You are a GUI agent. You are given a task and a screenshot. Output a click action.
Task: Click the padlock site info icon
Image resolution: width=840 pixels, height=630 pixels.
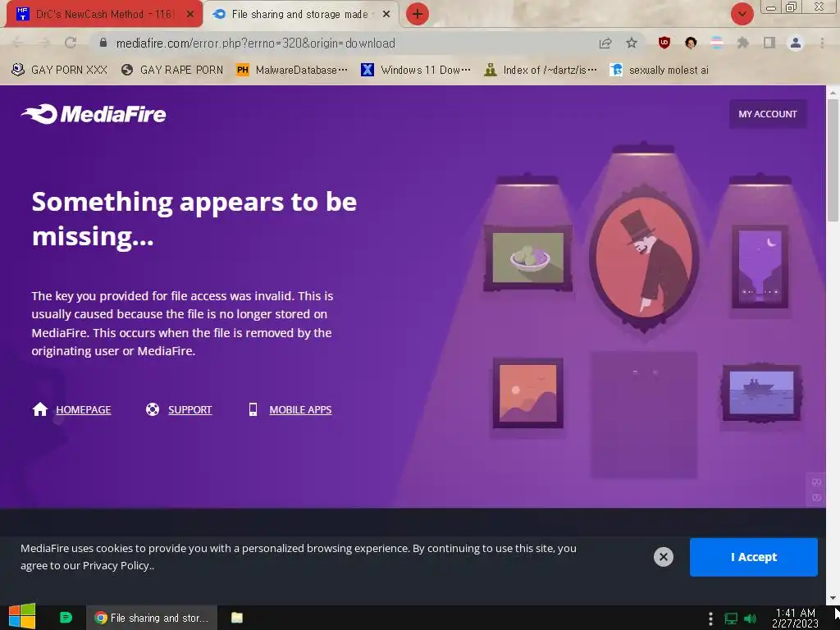click(103, 43)
